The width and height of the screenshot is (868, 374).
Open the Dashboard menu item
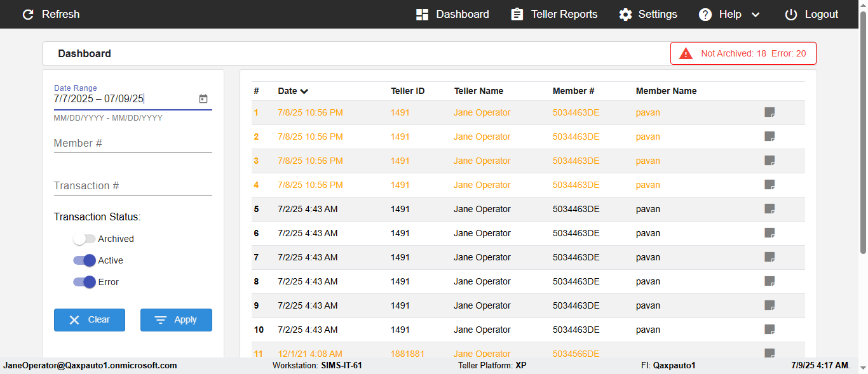pyautogui.click(x=452, y=14)
